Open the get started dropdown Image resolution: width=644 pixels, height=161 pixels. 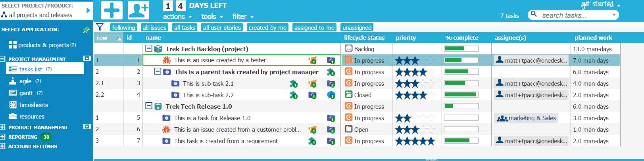tap(601, 4)
